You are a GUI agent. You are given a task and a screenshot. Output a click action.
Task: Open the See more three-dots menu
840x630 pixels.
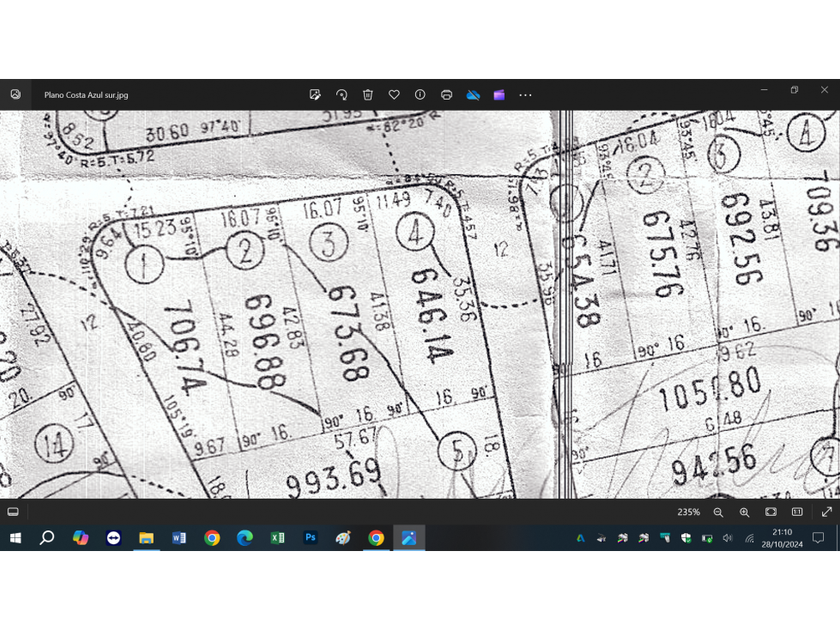[525, 95]
